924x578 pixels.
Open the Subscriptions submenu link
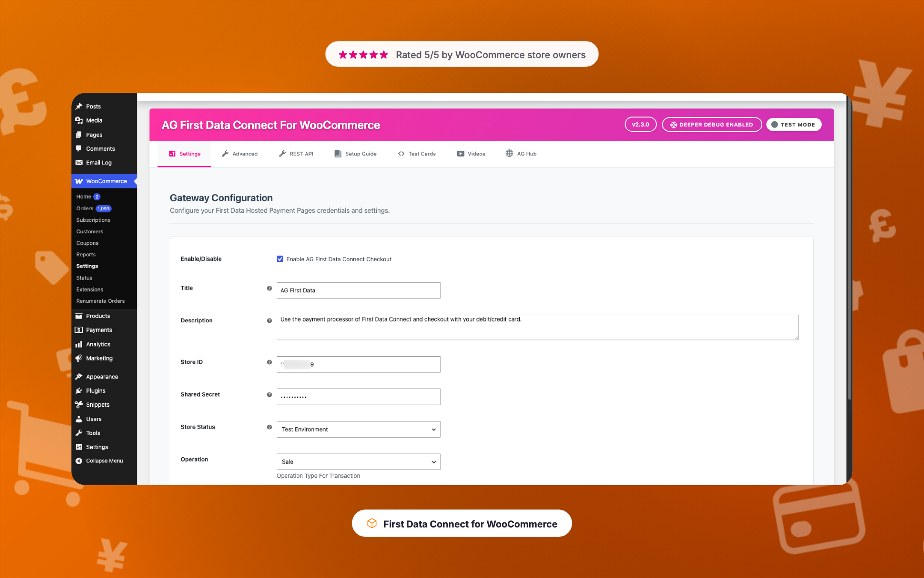(x=93, y=220)
